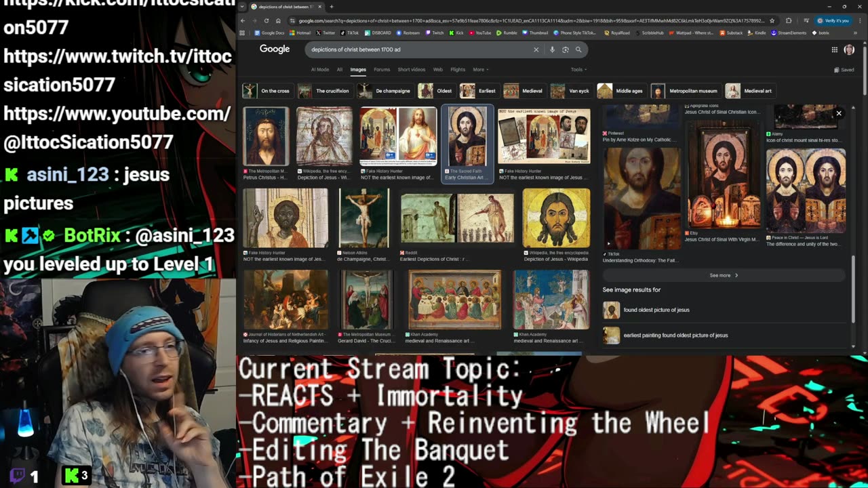Open the browser home page icon

pos(278,21)
